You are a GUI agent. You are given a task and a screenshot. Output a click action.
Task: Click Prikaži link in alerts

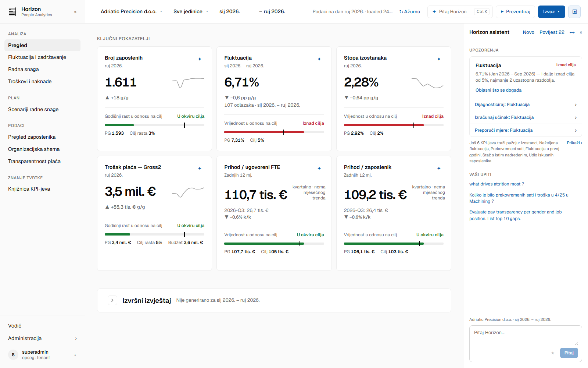[574, 143]
